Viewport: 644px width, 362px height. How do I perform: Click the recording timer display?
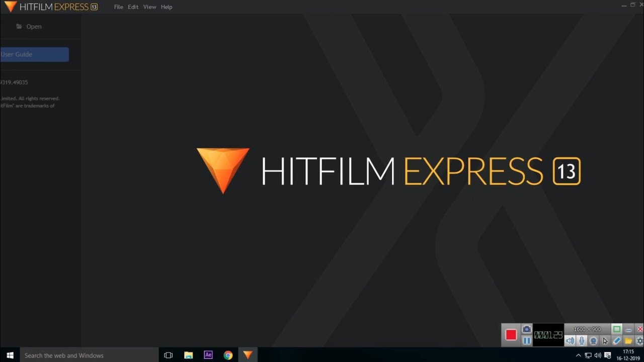(548, 335)
